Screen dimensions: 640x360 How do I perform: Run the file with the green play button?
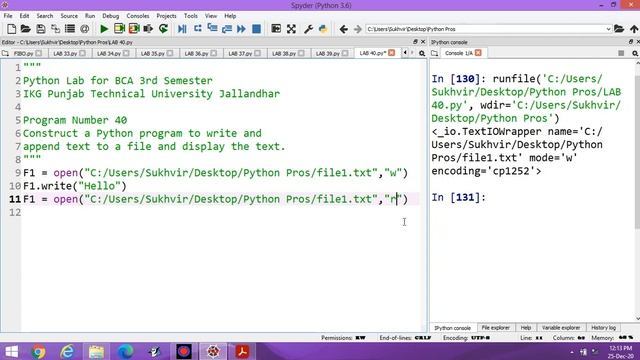point(104,29)
